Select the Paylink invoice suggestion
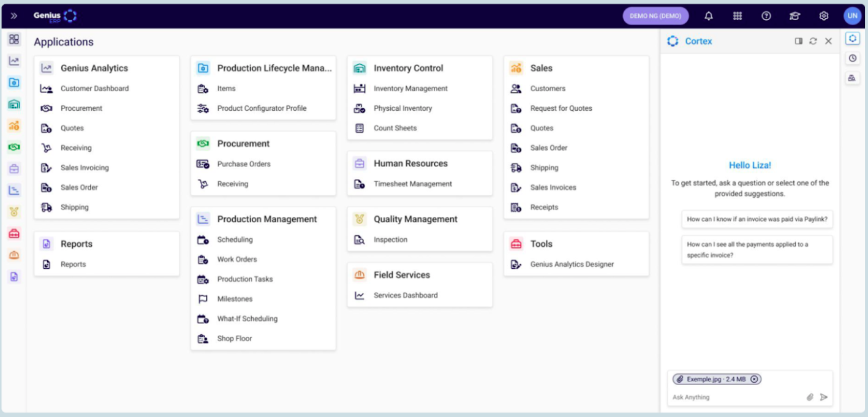Viewport: 868px width, 417px height. pos(757,219)
